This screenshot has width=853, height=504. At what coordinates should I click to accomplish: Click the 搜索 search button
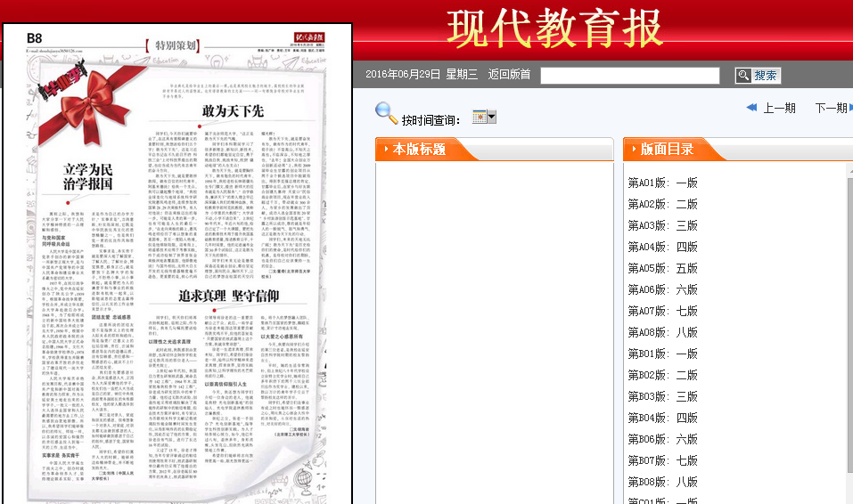coord(757,76)
